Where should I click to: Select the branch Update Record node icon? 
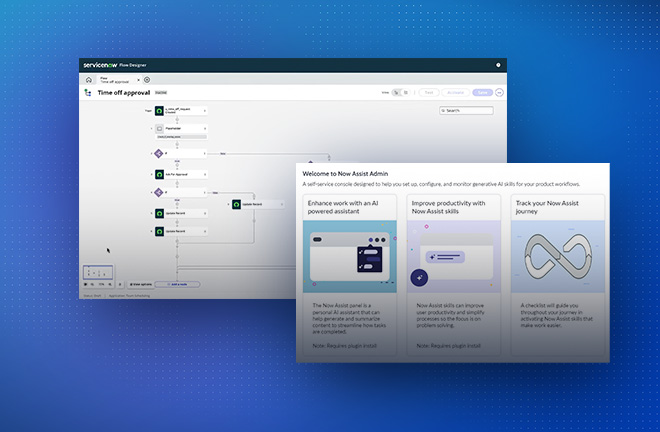click(237, 204)
